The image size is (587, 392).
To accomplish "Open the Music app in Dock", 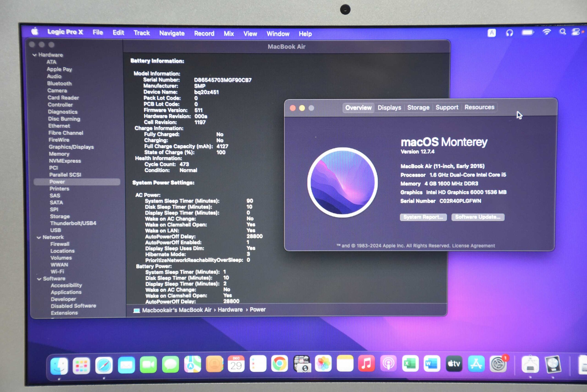I will (366, 364).
